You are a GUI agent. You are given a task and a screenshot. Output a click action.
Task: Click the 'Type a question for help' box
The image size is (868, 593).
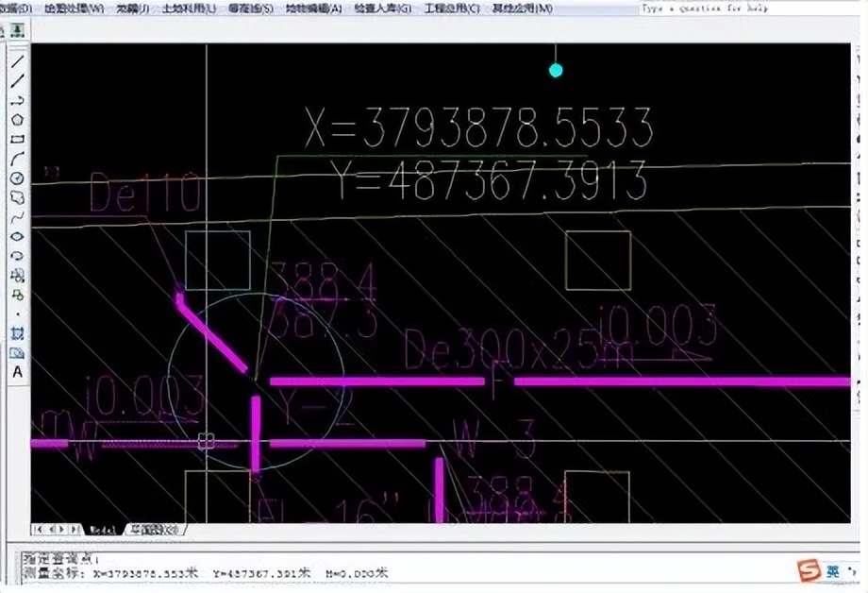pyautogui.click(x=747, y=8)
